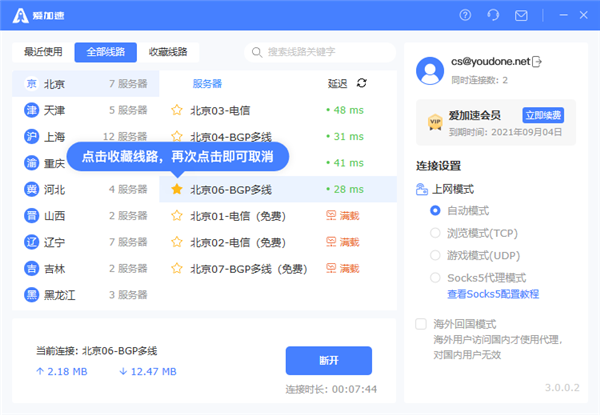The image size is (600, 415).
Task: Select server 北京04-BGP多线
Action: 278,137
